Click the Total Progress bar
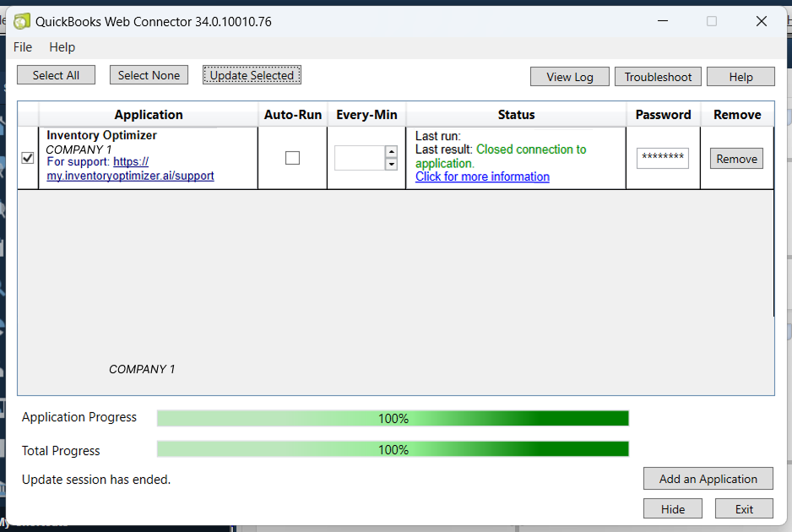The width and height of the screenshot is (792, 532). (393, 449)
